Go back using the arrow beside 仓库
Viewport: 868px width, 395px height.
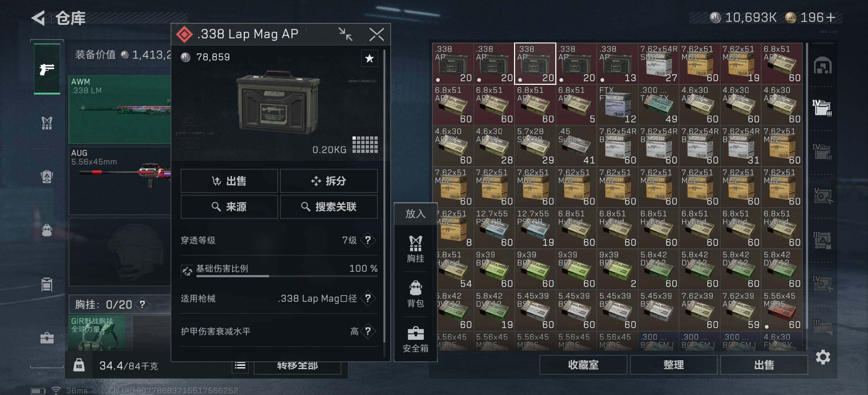click(x=38, y=18)
